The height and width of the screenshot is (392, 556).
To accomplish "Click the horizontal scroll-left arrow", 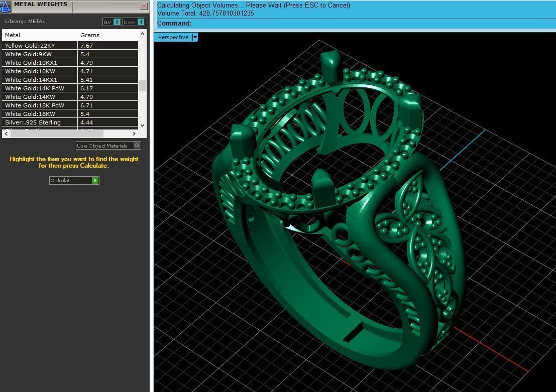I will click(6, 134).
